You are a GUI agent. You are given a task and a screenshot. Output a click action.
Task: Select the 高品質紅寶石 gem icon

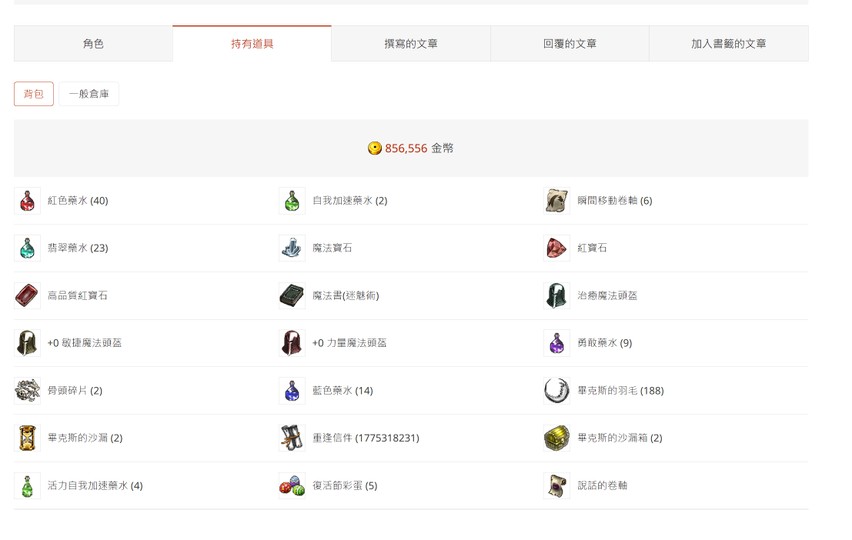pos(27,296)
